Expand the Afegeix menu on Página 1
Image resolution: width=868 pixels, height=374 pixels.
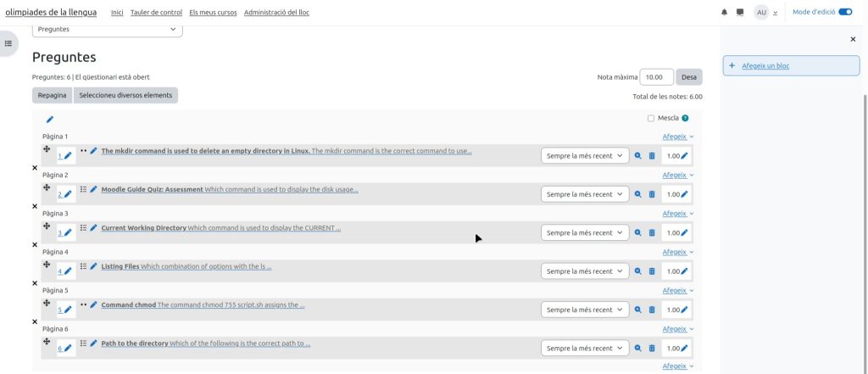coord(677,137)
